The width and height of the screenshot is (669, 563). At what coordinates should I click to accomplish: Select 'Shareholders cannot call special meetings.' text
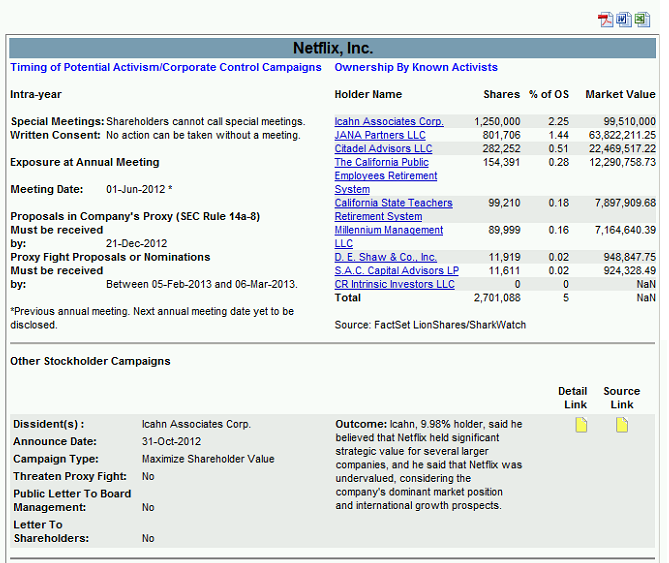tap(206, 122)
